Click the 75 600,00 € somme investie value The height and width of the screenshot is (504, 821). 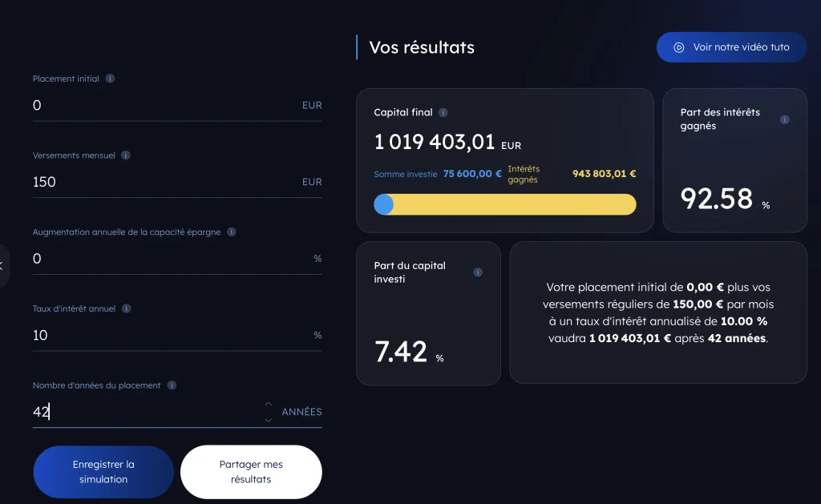point(472,174)
